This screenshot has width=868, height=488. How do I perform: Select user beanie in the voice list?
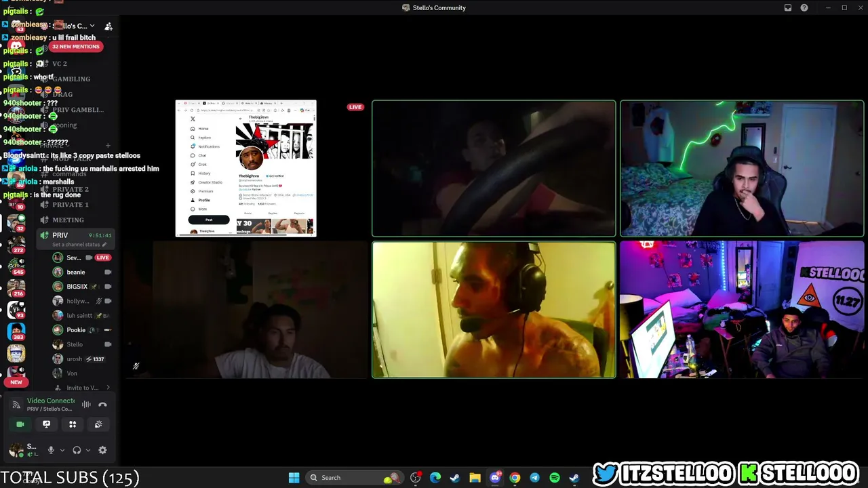82,272
